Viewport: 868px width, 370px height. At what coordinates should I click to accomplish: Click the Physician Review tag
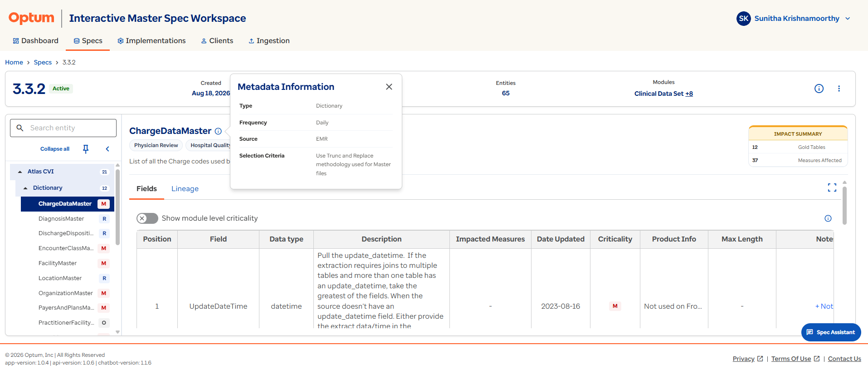pyautogui.click(x=156, y=145)
